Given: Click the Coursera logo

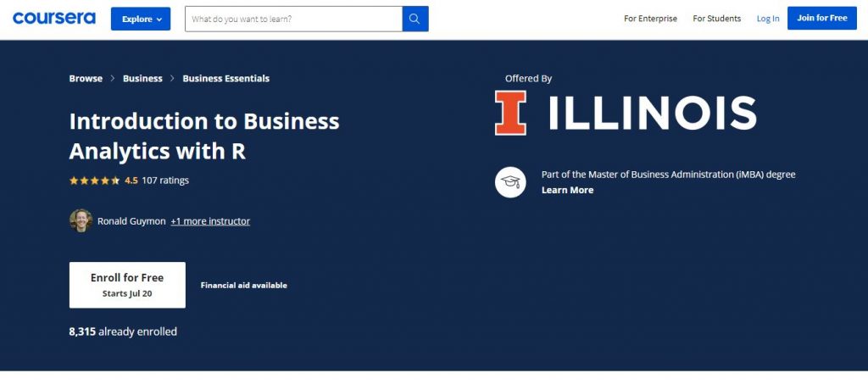Looking at the screenshot, I should [54, 18].
